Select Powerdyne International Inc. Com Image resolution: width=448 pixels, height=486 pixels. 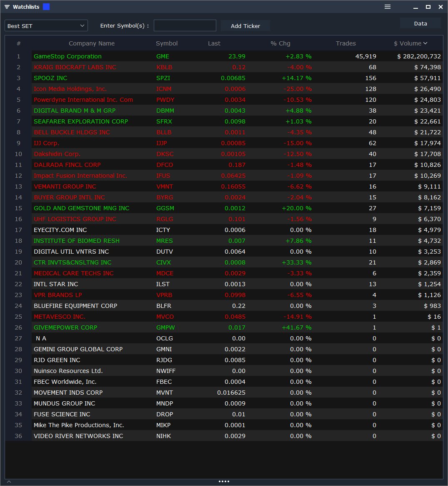(83, 100)
